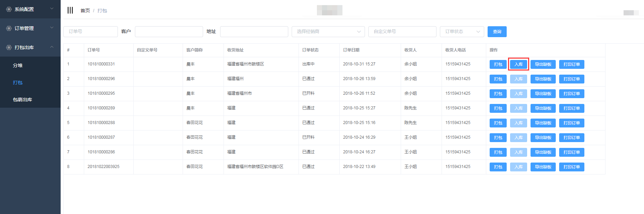Click 导出缺板 for order 101810000288
This screenshot has width=644, height=214.
coord(543,123)
